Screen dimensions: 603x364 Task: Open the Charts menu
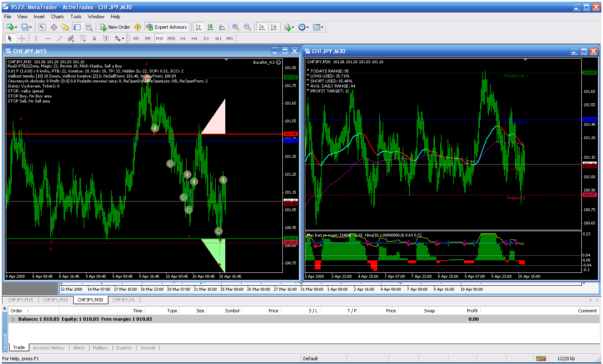point(57,17)
